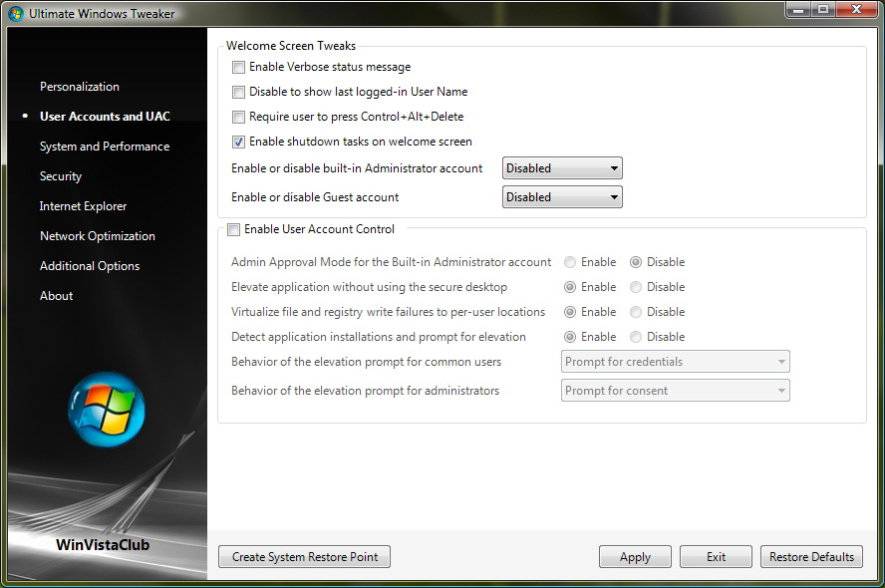Open built-in Administrator account dropdown

coord(562,168)
